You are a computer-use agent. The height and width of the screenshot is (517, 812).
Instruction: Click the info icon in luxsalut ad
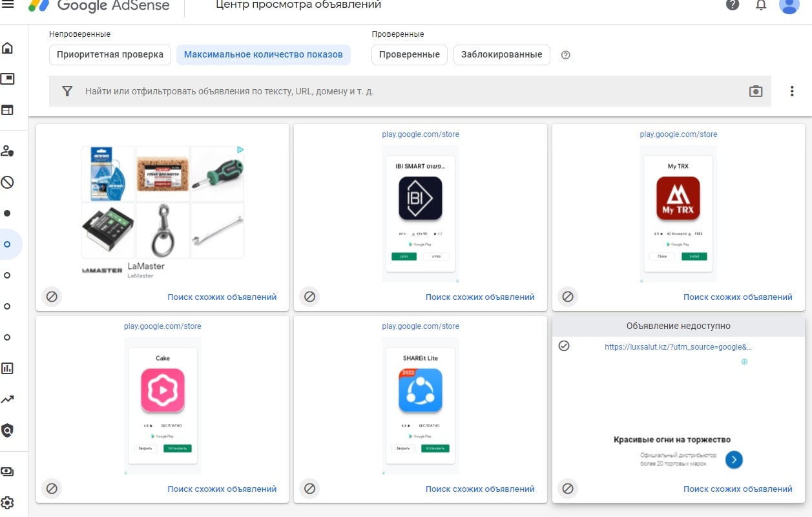(x=744, y=362)
